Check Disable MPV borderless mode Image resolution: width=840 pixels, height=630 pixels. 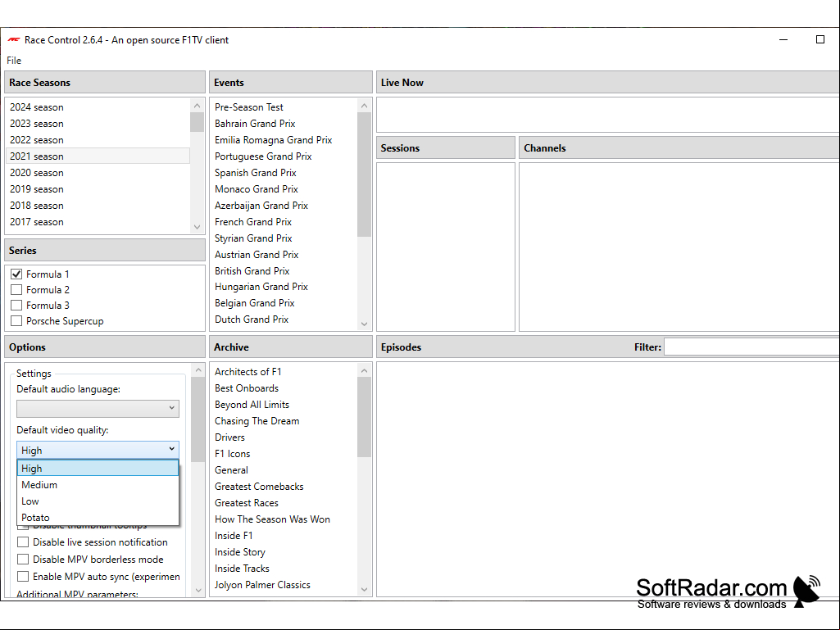(23, 560)
